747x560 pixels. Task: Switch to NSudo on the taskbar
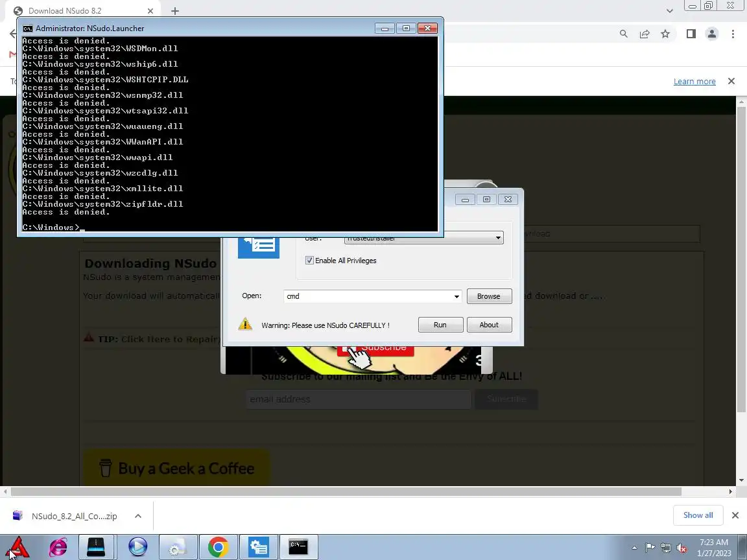(x=259, y=546)
